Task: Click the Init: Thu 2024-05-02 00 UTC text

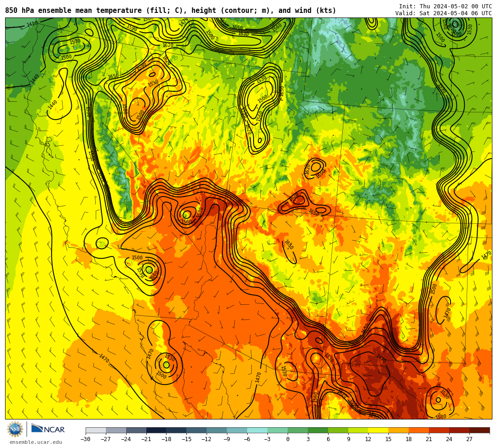Action: click(x=445, y=6)
